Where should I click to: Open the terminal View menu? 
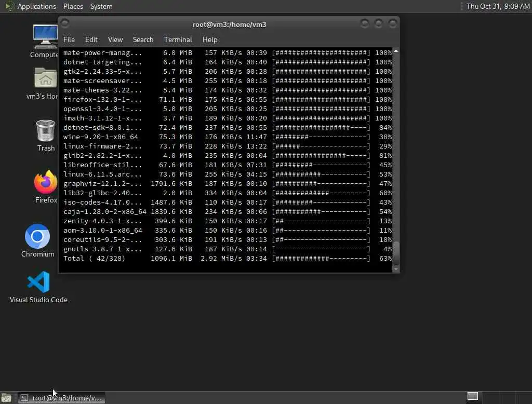tap(115, 39)
